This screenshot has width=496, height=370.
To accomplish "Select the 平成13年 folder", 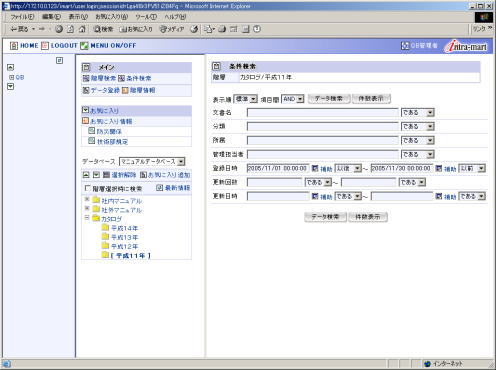I will 124,237.
